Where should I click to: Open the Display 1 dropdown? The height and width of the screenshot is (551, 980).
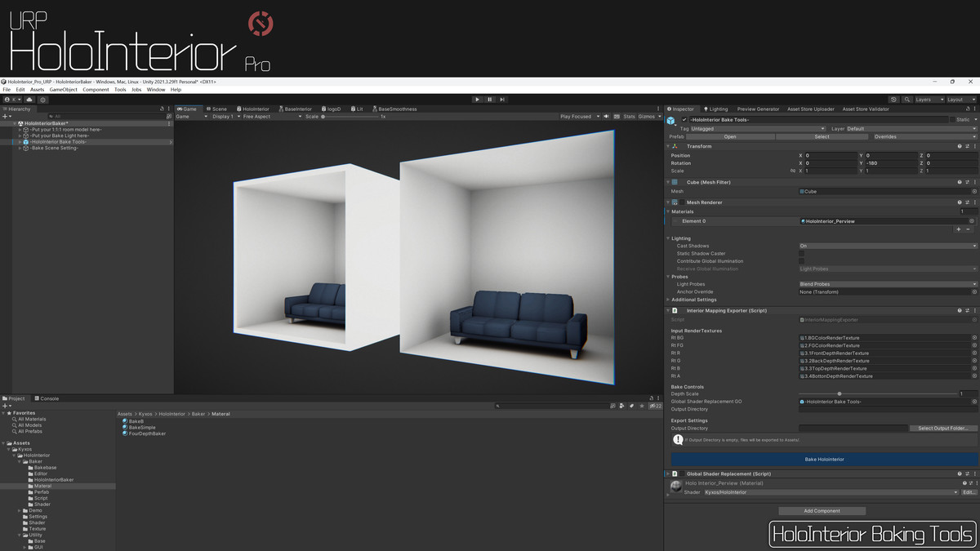coord(225,116)
